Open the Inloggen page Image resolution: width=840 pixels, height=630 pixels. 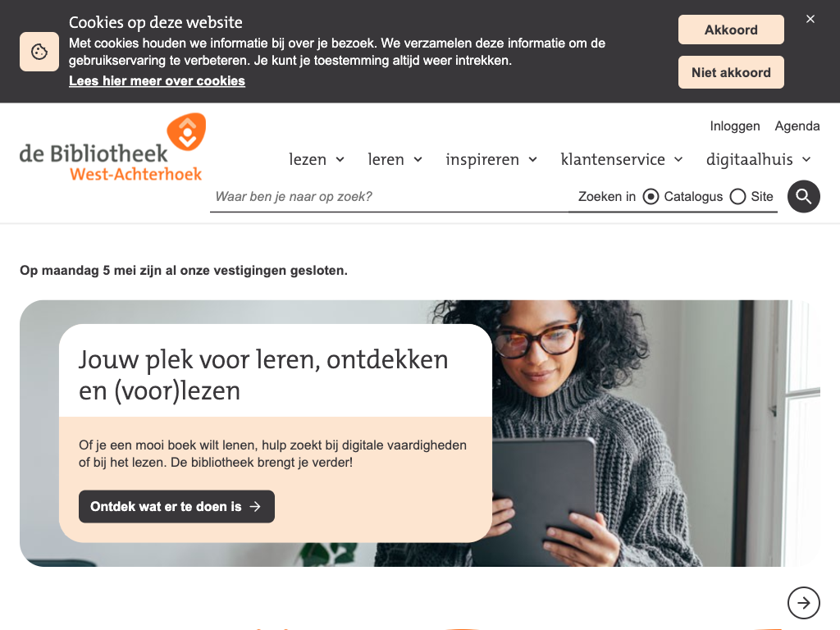click(x=734, y=126)
